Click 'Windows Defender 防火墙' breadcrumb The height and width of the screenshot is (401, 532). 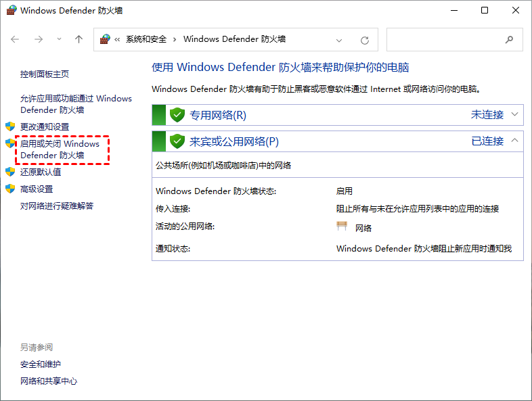tap(234, 39)
